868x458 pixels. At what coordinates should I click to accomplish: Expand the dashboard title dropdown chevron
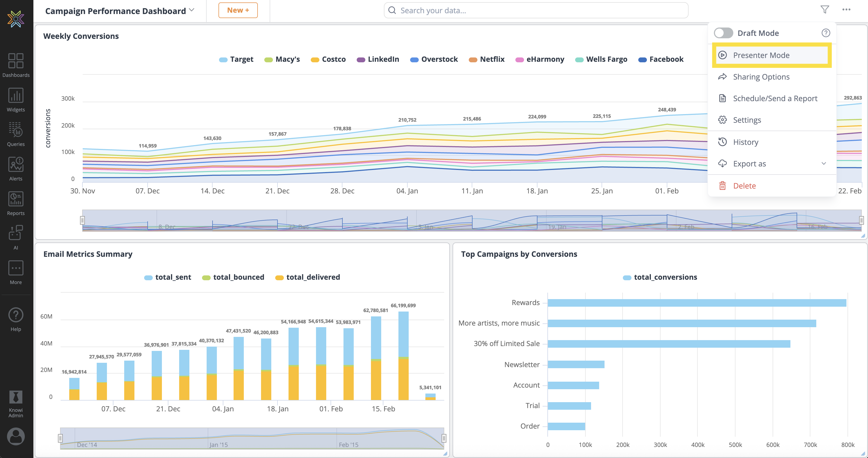pos(192,10)
